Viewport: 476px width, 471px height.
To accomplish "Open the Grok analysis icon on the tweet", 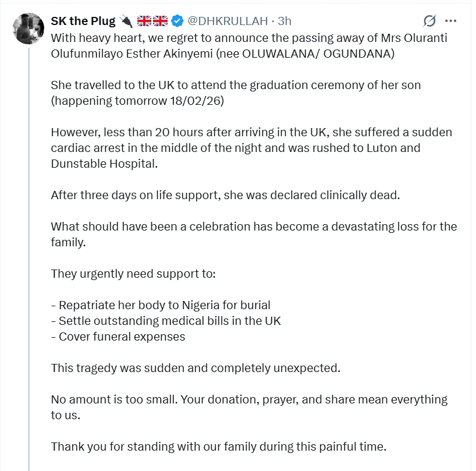I will 429,21.
